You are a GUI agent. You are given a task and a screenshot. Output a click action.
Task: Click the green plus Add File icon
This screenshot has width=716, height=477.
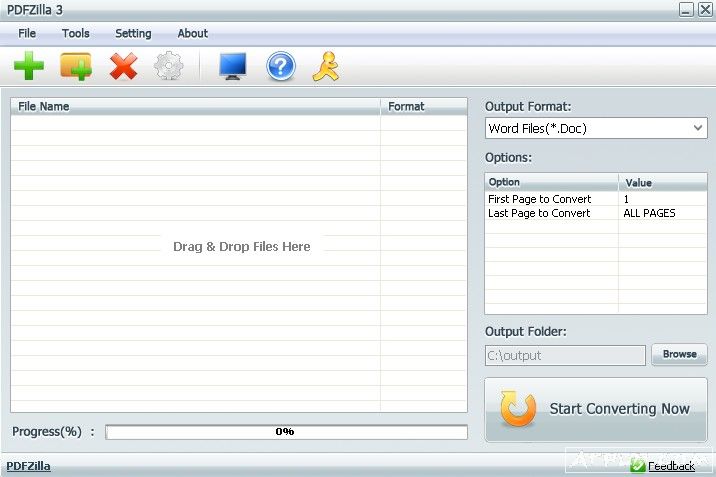pyautogui.click(x=29, y=67)
